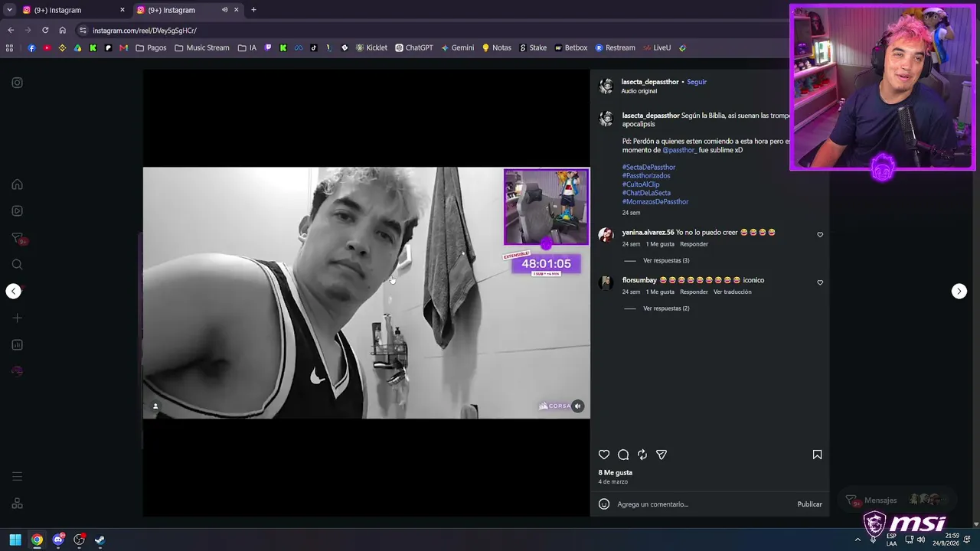Open the Chrome home page button
Image resolution: width=980 pixels, height=551 pixels.
(x=63, y=31)
